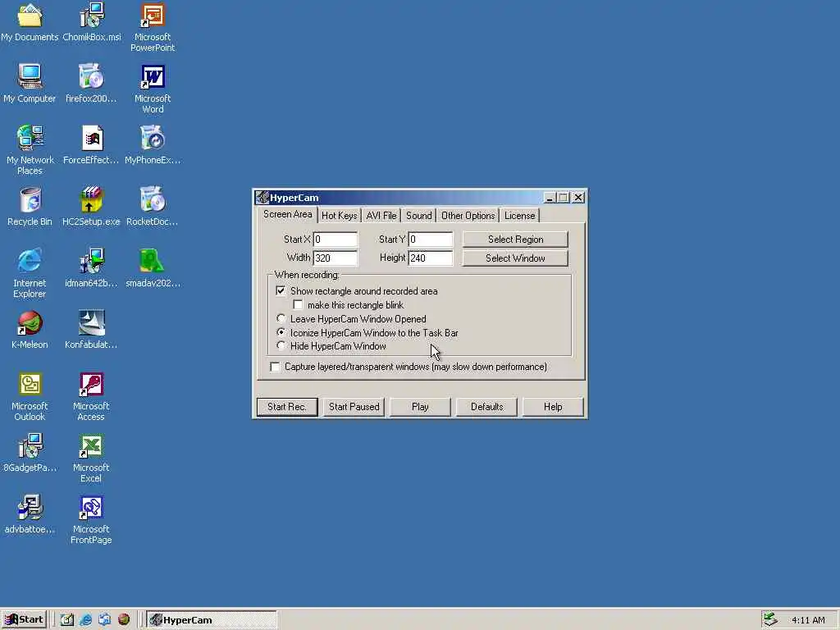Viewport: 840px width, 630px height.
Task: Launch Internet Explorer from quick launch bar
Action: click(85, 620)
